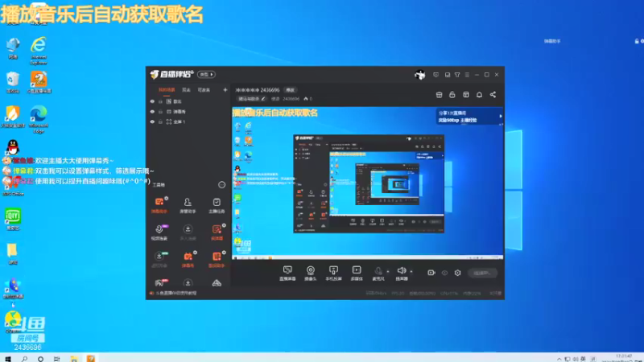This screenshot has width=644, height=362.
Task: Open the Microsoft Edge desktop icon
Action: [39, 119]
